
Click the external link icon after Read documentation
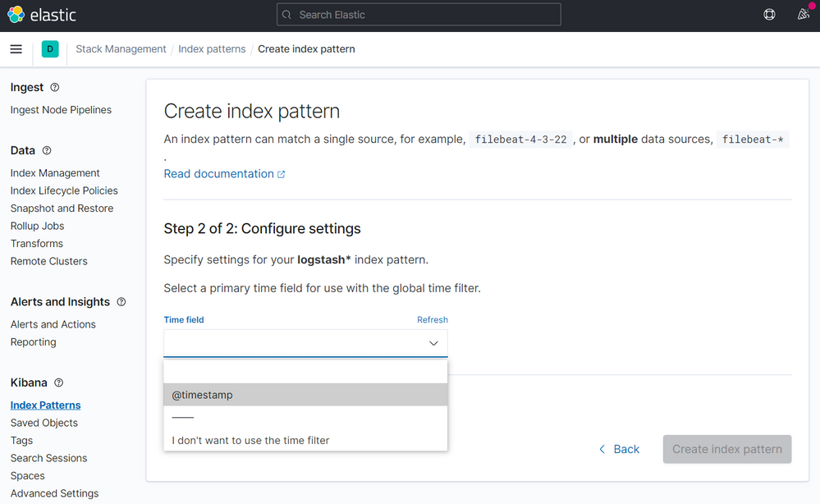[282, 174]
